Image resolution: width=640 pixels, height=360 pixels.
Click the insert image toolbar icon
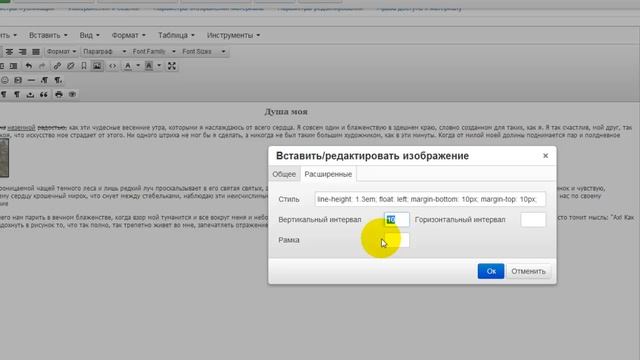coord(97,66)
